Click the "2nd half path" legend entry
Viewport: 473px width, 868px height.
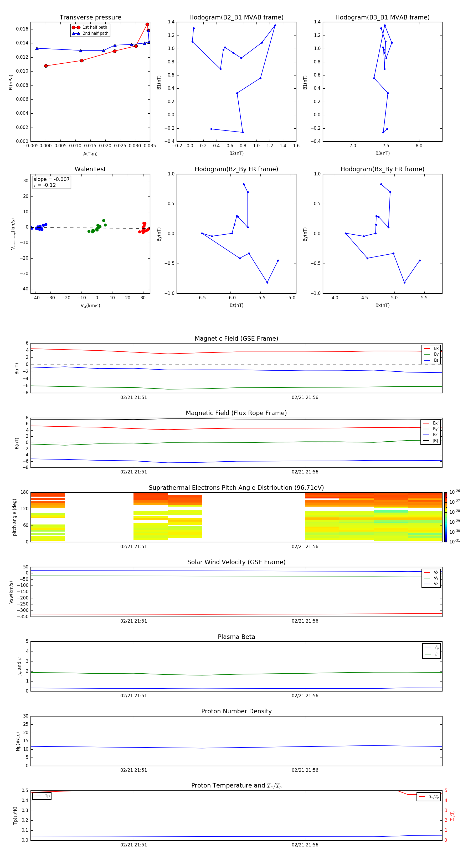coord(90,33)
